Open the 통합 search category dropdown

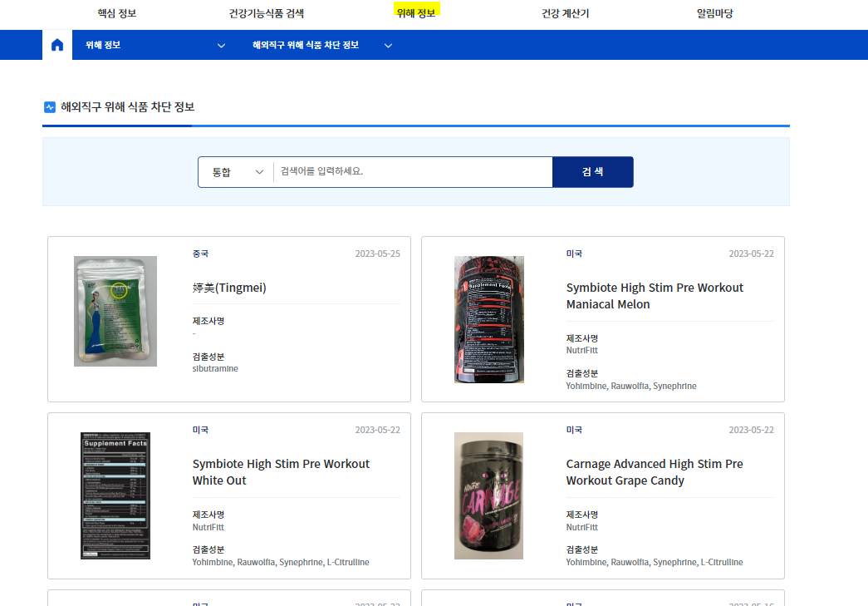click(237, 172)
